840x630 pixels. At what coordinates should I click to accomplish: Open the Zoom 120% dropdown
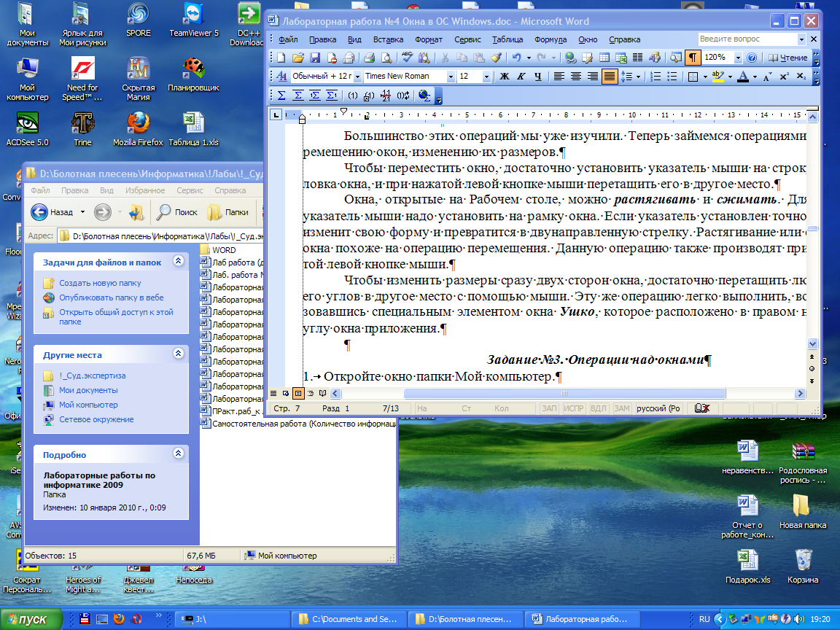pos(738,58)
